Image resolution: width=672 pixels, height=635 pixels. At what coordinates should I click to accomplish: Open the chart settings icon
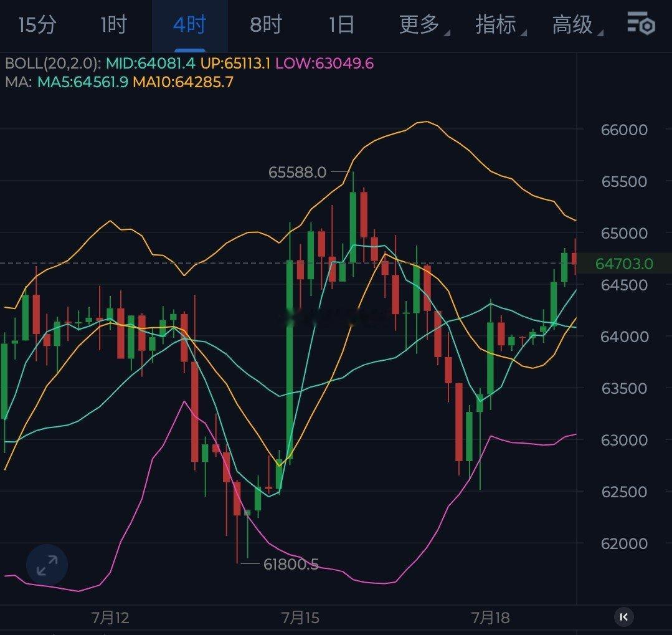641,24
